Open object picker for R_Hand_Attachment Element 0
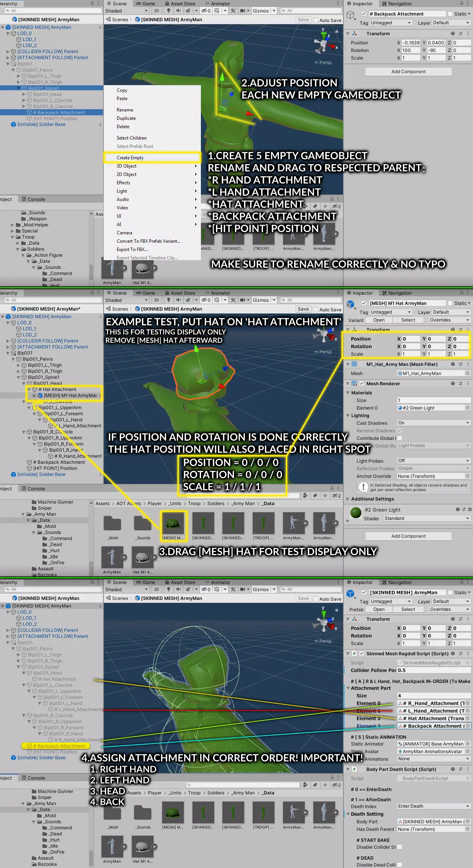473x868 pixels. [468, 703]
